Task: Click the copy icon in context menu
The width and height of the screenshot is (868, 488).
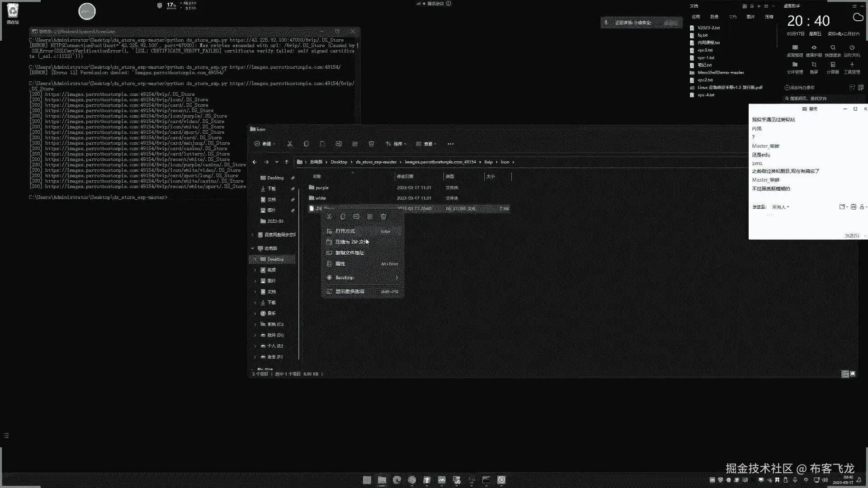Action: tap(343, 217)
